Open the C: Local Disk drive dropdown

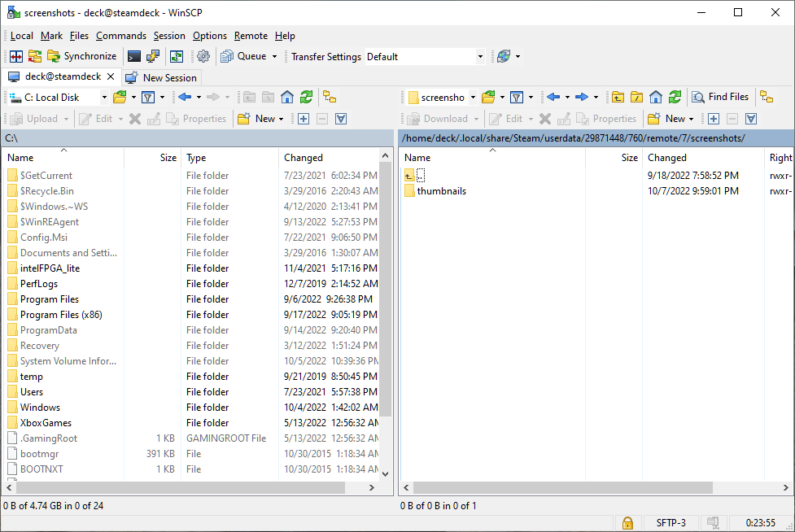(x=104, y=98)
